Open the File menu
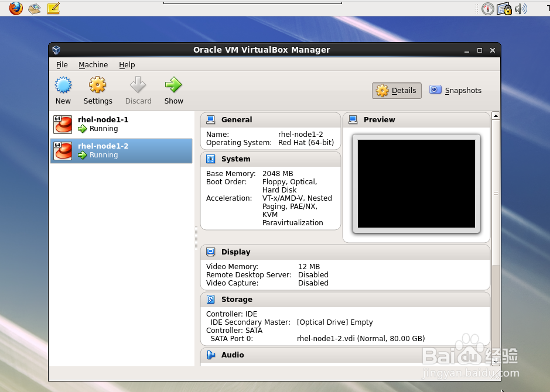This screenshot has width=550, height=392. [x=62, y=65]
